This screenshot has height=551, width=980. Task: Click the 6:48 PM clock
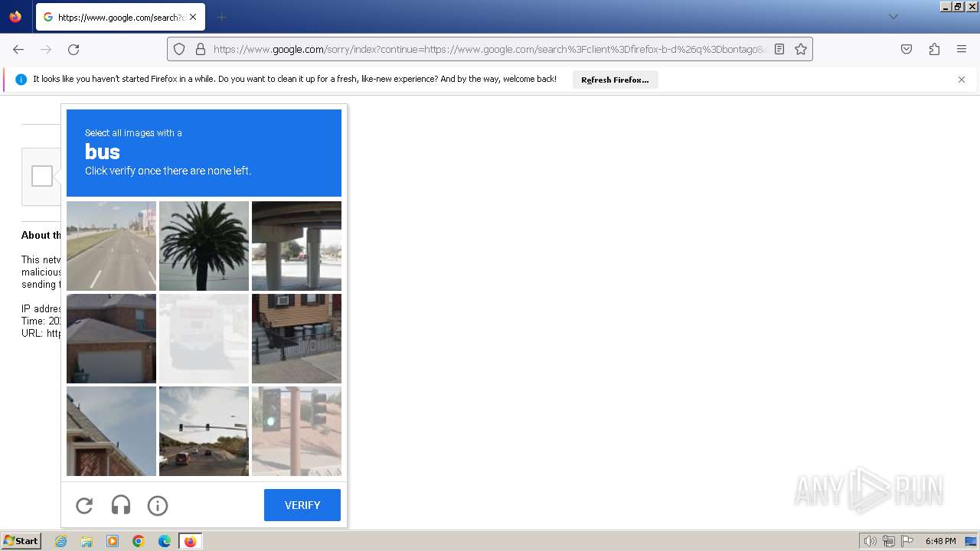tap(940, 541)
